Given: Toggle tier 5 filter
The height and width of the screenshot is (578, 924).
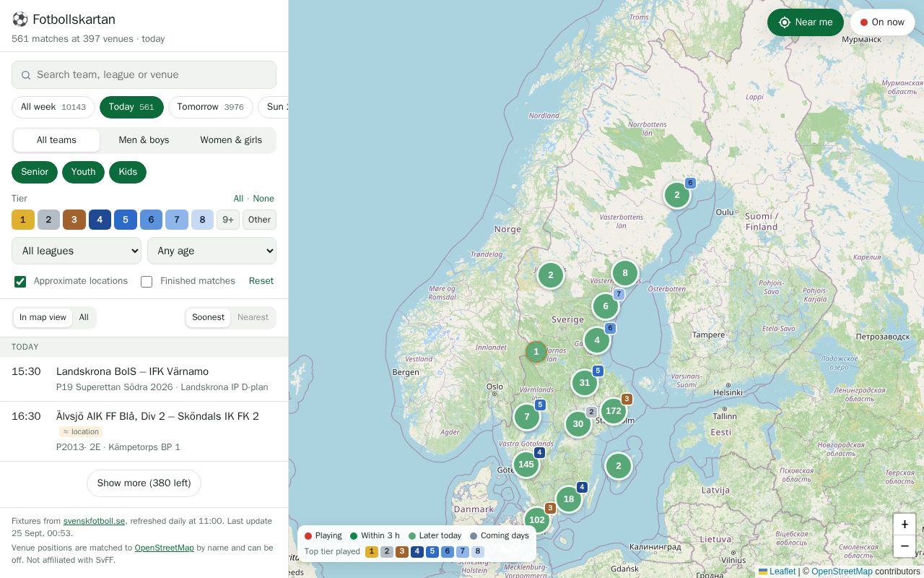Looking at the screenshot, I should [126, 220].
